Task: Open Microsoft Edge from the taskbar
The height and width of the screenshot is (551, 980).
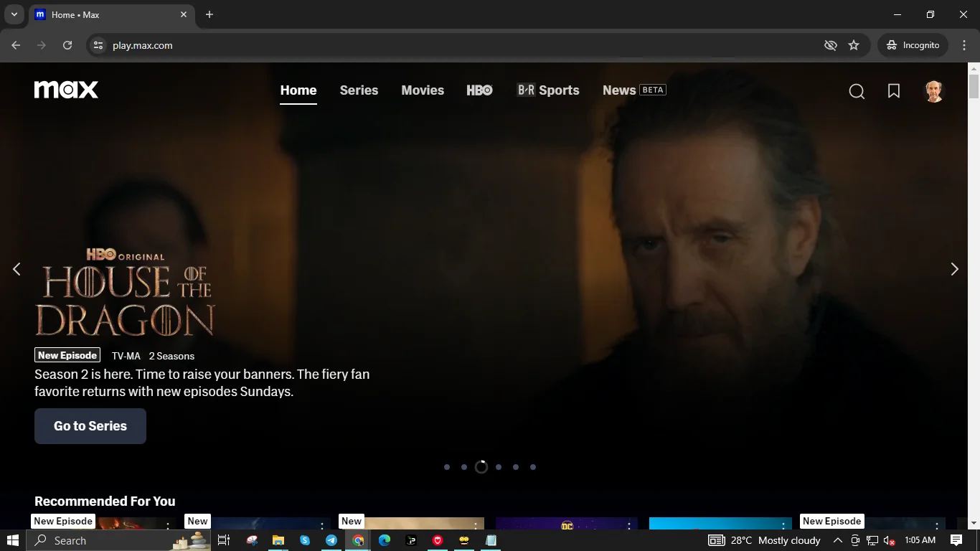Action: click(x=385, y=540)
